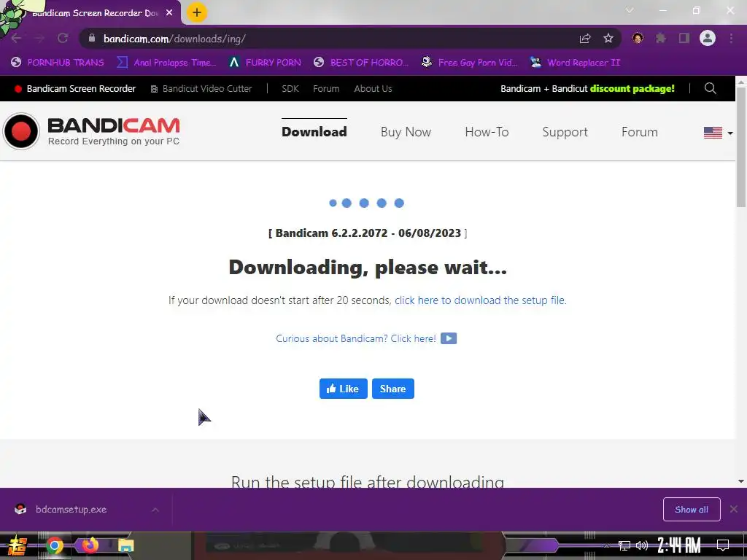Select the Support navigation tab
The width and height of the screenshot is (747, 560).
click(x=565, y=132)
